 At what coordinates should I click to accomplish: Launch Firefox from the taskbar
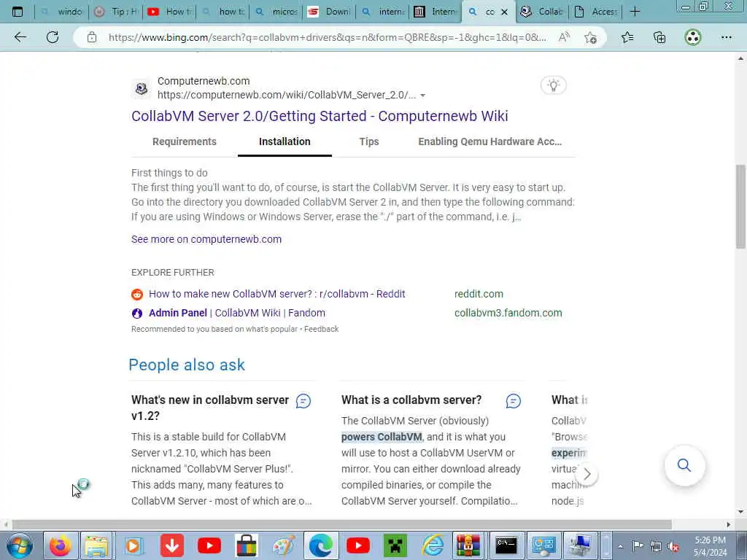60,545
